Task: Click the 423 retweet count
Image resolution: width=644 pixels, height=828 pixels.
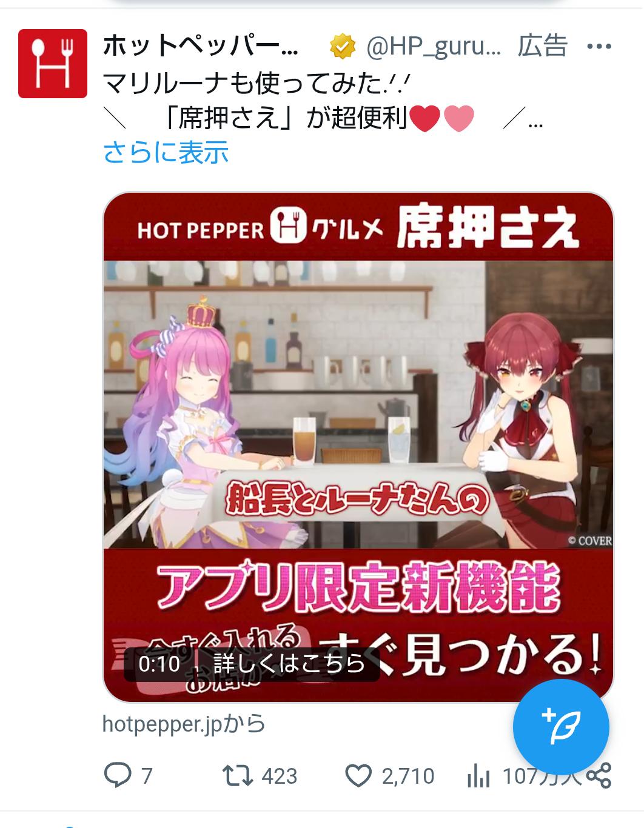Action: coord(280,776)
